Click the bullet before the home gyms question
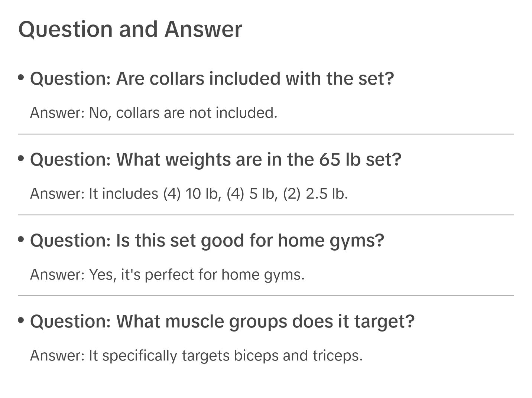 21,239
